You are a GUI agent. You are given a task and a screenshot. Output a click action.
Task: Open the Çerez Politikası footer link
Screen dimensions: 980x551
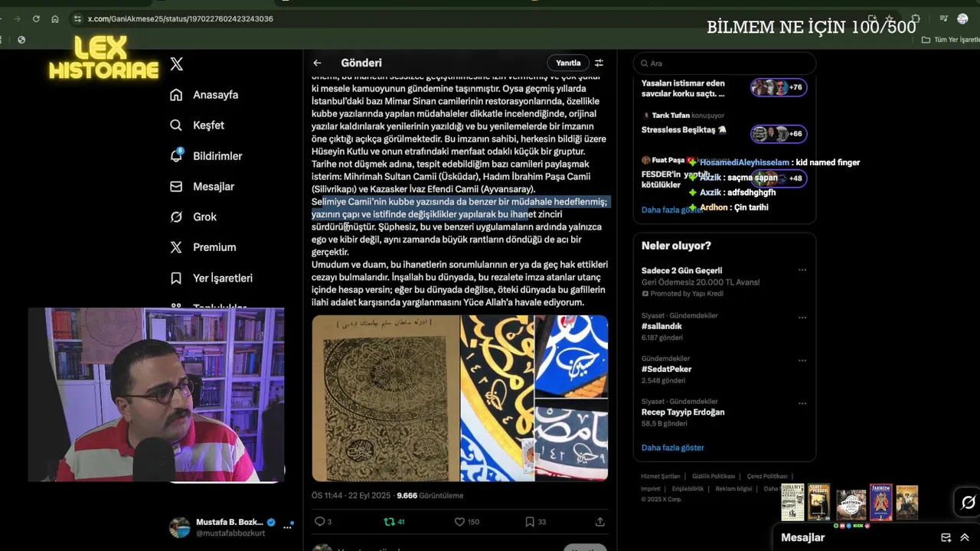pyautogui.click(x=767, y=476)
